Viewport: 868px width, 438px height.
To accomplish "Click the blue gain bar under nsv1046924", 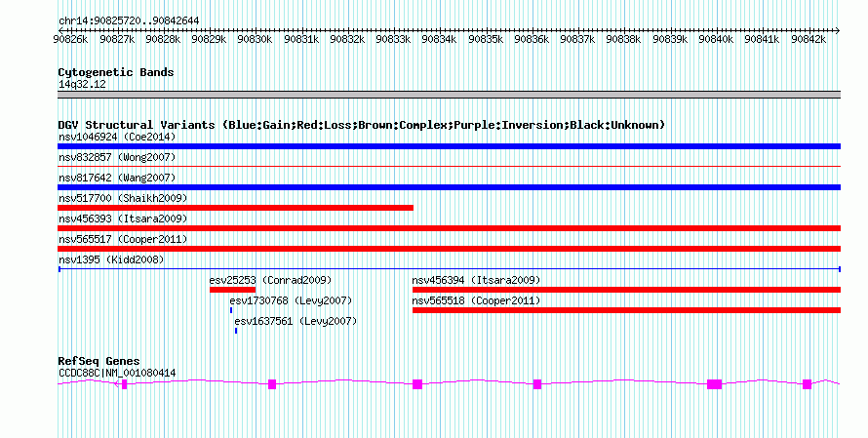I will point(449,146).
